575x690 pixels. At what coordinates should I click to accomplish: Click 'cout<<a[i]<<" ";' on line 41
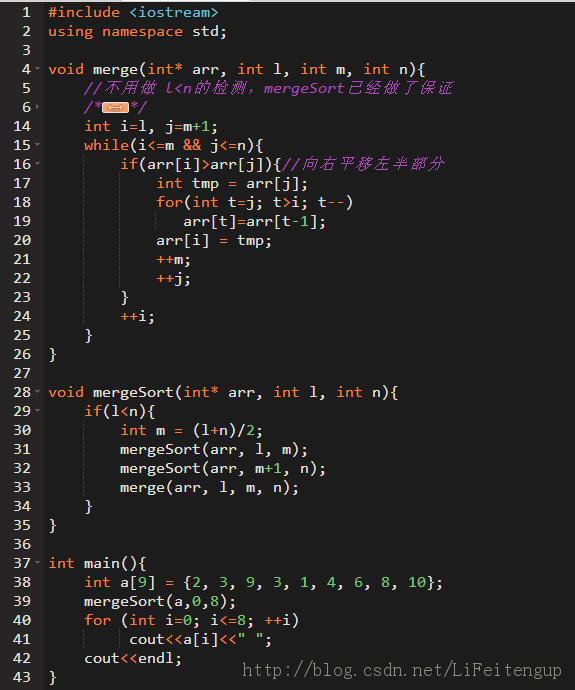coord(201,640)
